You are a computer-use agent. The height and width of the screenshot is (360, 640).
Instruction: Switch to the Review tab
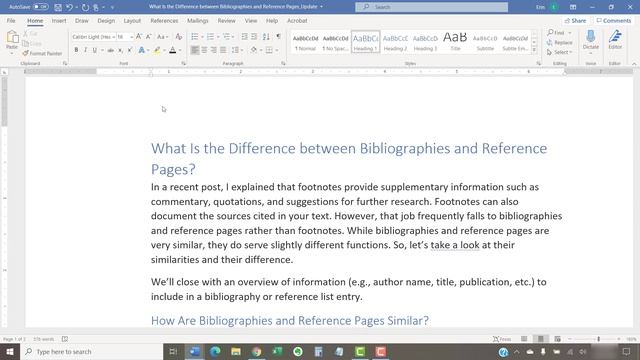click(227, 20)
